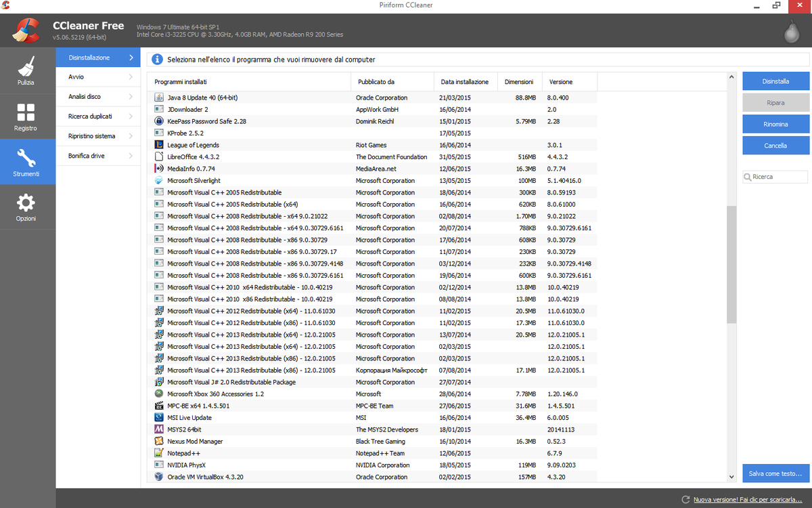Screen dimensions: 812x508
Task: Switch to Analisi disco tab
Action: [x=98, y=97]
